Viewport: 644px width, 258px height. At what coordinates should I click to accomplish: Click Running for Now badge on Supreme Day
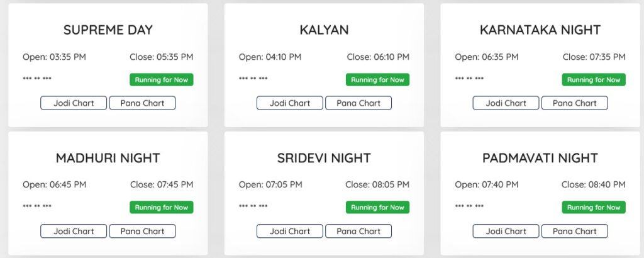(x=162, y=80)
